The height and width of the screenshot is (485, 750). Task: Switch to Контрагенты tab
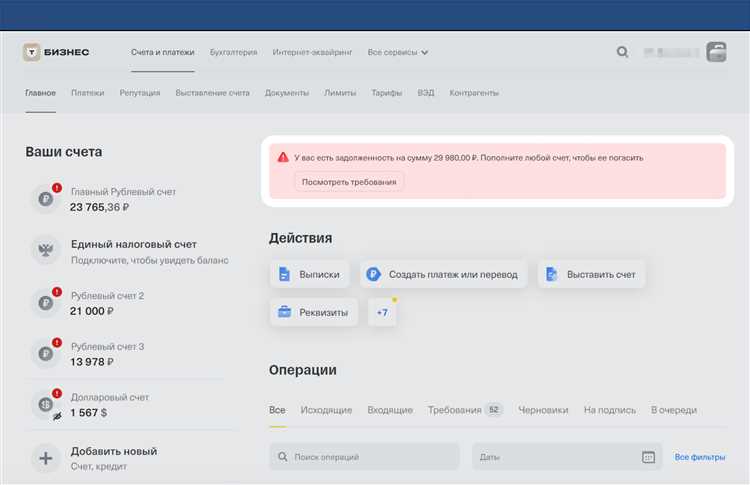(474, 93)
